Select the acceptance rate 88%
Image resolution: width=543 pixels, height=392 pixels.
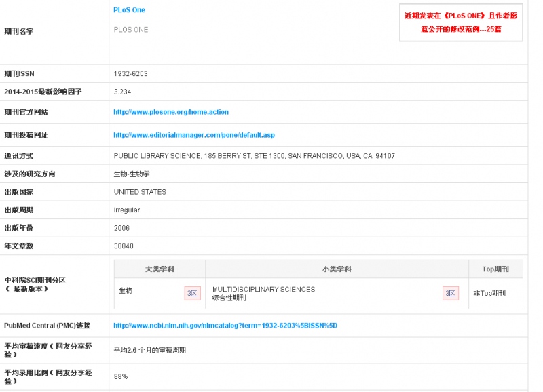(x=121, y=376)
